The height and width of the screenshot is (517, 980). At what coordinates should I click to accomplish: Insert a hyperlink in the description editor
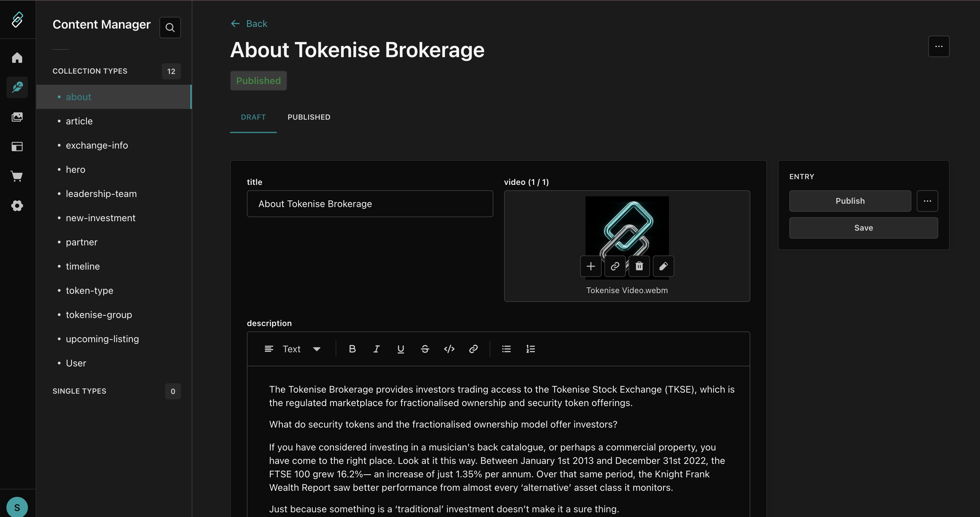473,349
